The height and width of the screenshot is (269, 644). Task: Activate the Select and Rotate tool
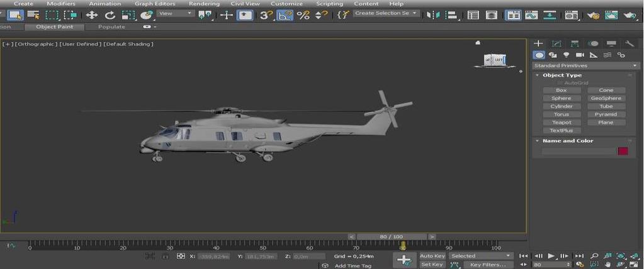click(x=110, y=15)
